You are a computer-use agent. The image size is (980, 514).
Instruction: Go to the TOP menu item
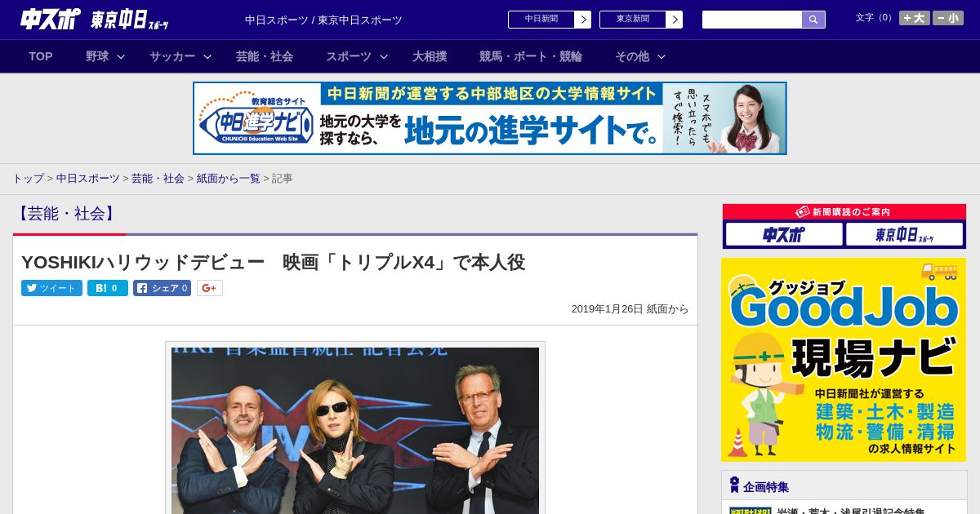[41, 56]
